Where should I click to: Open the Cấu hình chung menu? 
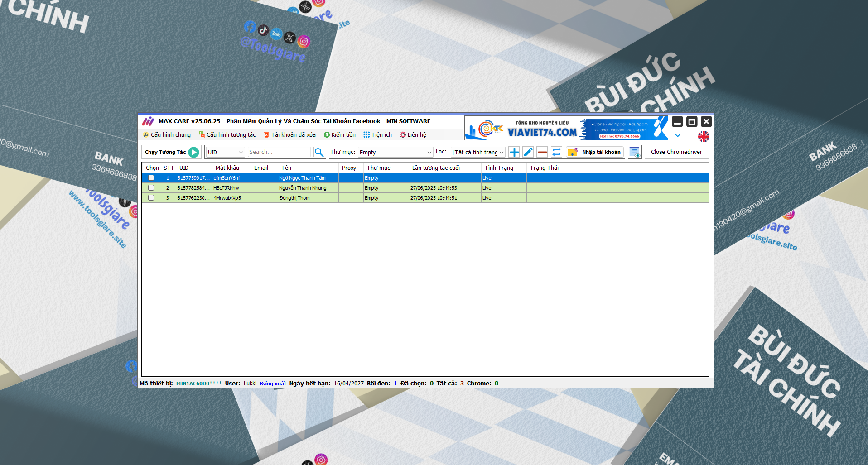pos(167,135)
